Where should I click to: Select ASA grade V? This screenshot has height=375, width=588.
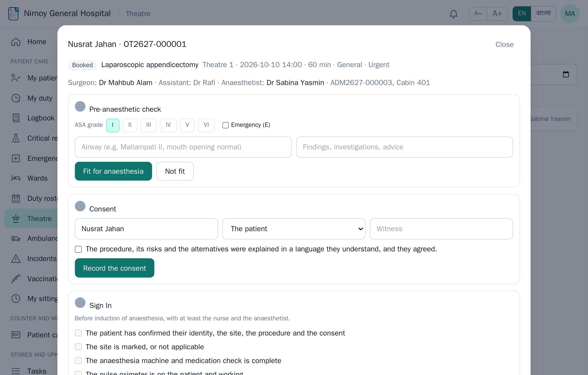(187, 125)
